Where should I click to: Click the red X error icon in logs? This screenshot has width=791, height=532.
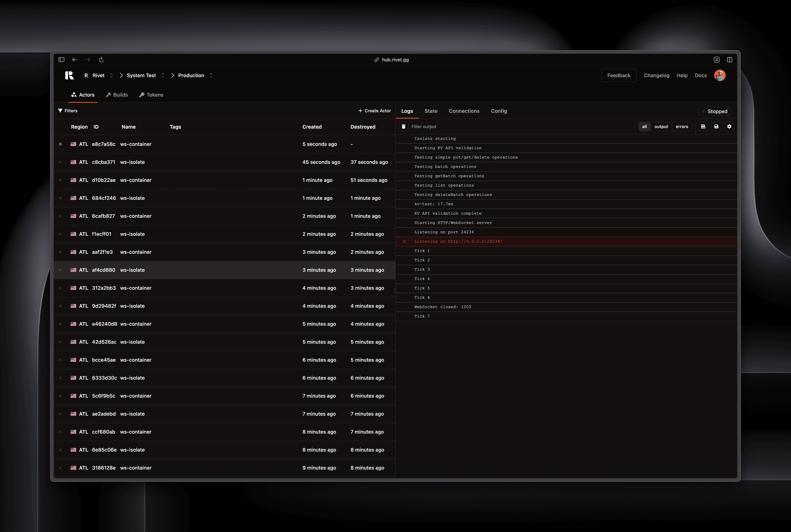pyautogui.click(x=404, y=242)
